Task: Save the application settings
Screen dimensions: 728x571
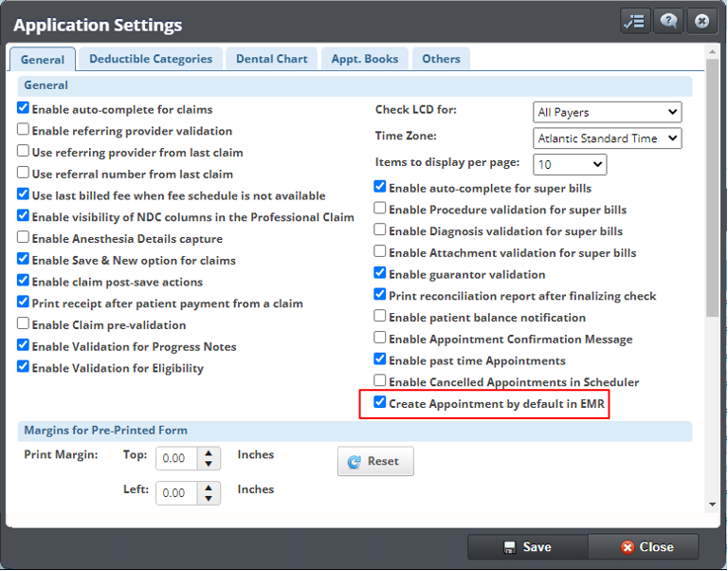Action: click(x=527, y=546)
